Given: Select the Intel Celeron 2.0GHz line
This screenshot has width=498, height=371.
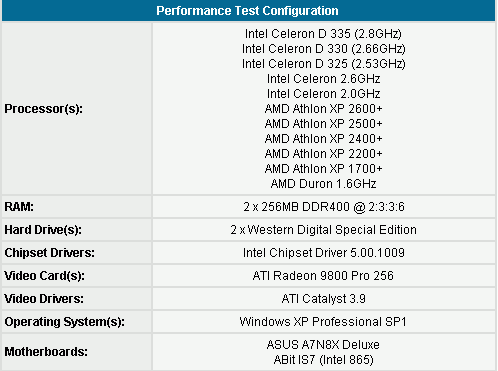Looking at the screenshot, I should point(323,94).
